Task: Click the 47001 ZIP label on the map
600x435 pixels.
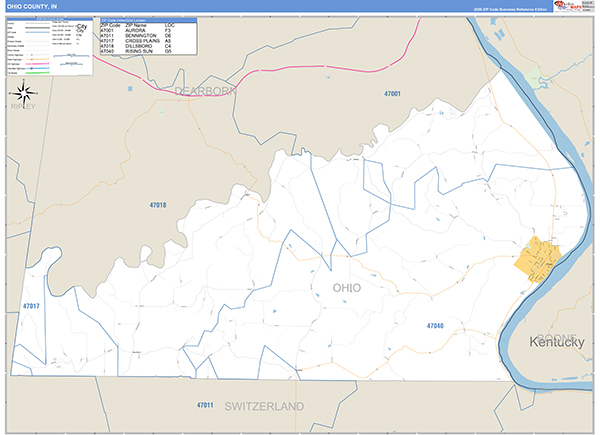Action: pyautogui.click(x=392, y=94)
